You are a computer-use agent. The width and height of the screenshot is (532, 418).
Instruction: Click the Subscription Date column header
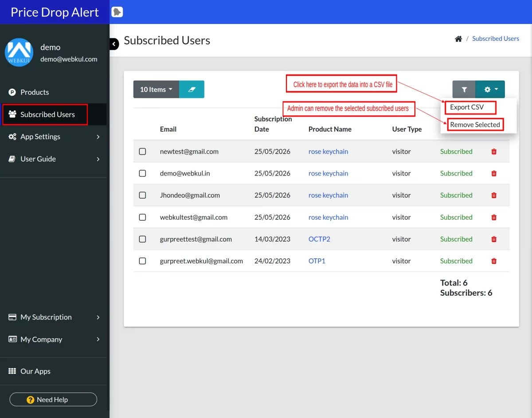click(273, 124)
